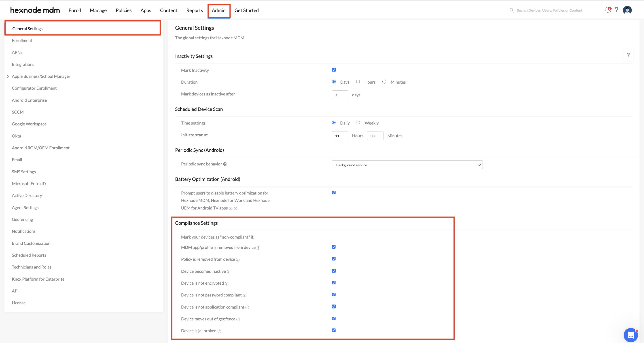Uncheck Device moves out of geofence checkbox
The image size is (644, 343).
point(333,318)
